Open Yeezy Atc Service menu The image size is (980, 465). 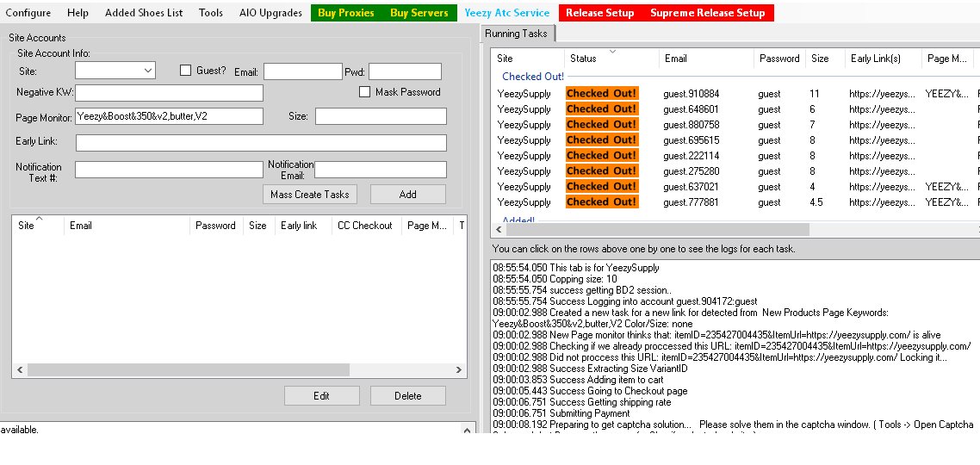click(x=507, y=13)
